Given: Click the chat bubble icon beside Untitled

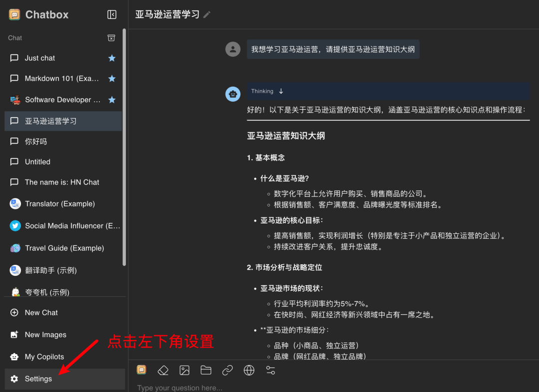Looking at the screenshot, I should (14, 162).
